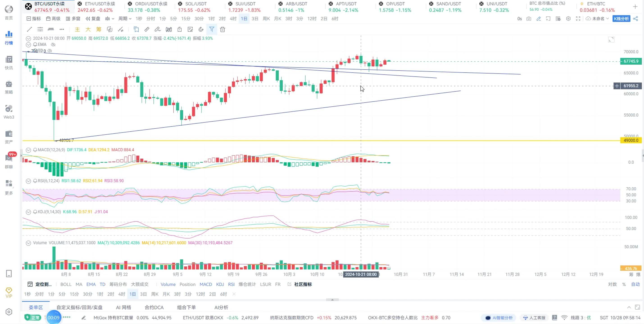Select the trend line drawing tool
Screen dimensions: 644x324
click(29, 29)
